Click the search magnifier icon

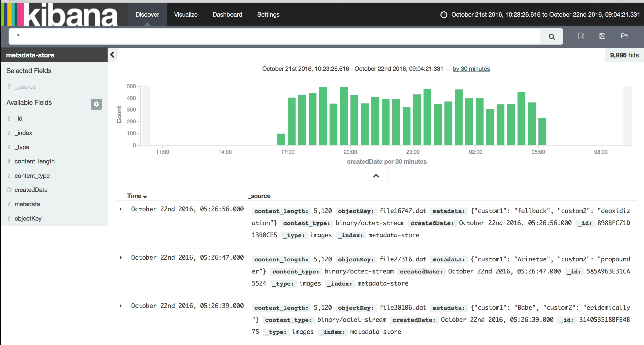(552, 36)
